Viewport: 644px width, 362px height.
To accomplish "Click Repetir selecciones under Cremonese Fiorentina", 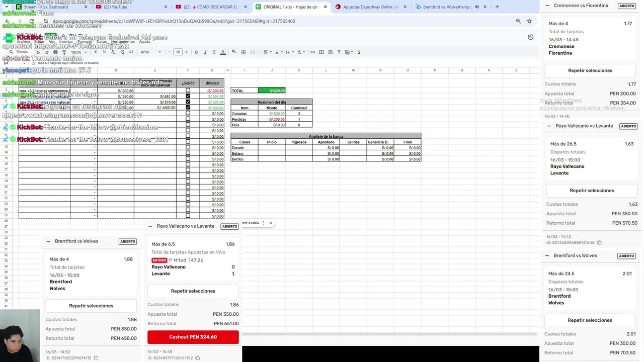I will [590, 70].
